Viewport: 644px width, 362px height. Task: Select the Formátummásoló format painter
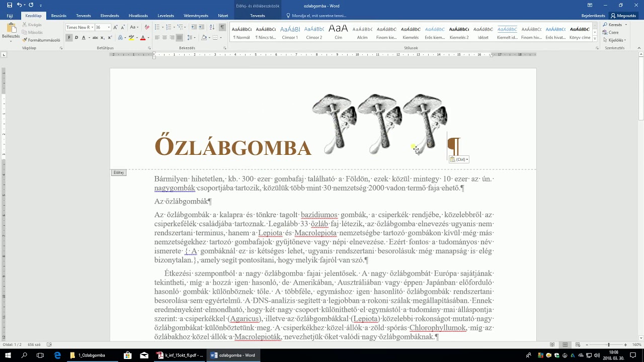41,40
